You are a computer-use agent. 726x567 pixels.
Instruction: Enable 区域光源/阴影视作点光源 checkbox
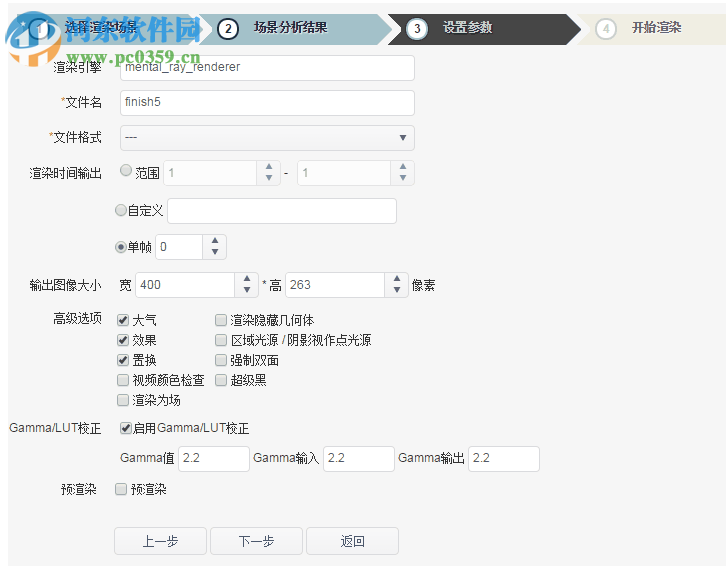tap(221, 340)
